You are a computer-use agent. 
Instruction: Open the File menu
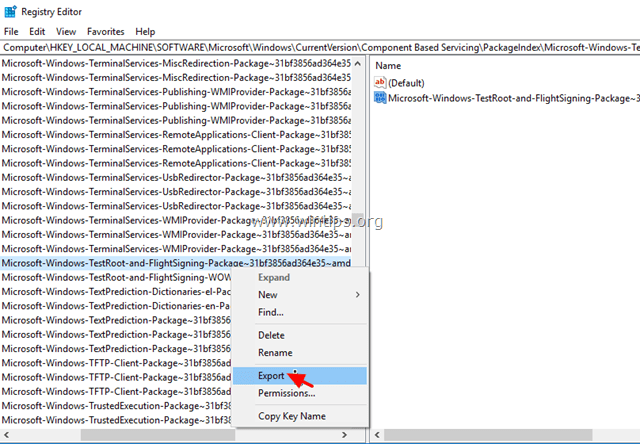[x=11, y=31]
